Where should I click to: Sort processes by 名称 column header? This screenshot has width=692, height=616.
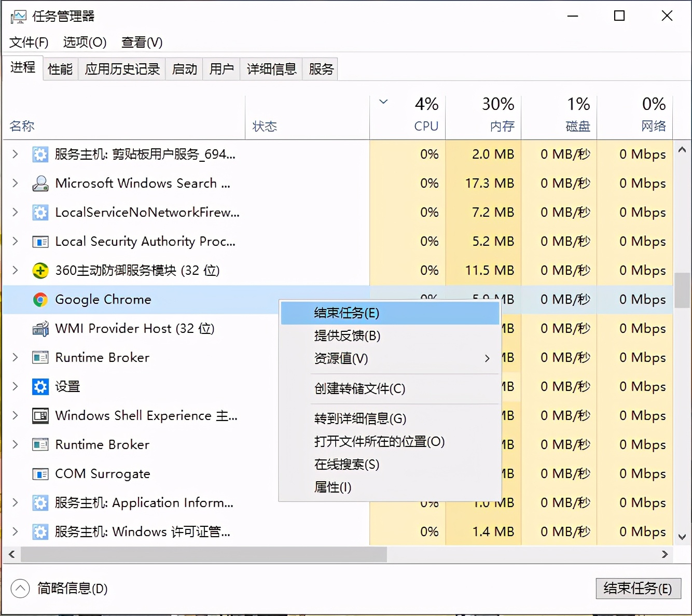pos(124,117)
